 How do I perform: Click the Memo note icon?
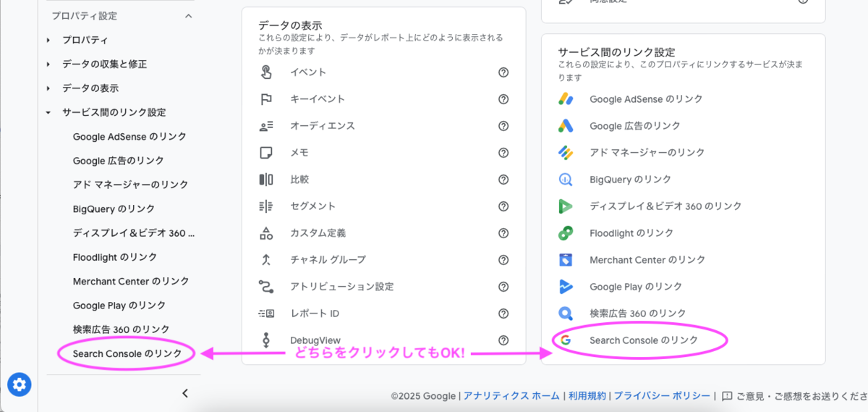(266, 153)
